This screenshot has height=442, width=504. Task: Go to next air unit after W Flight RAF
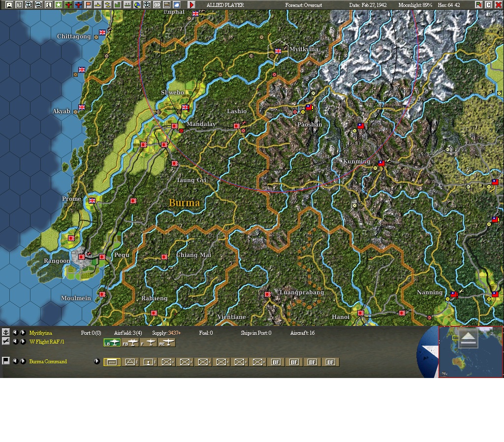pos(23,342)
